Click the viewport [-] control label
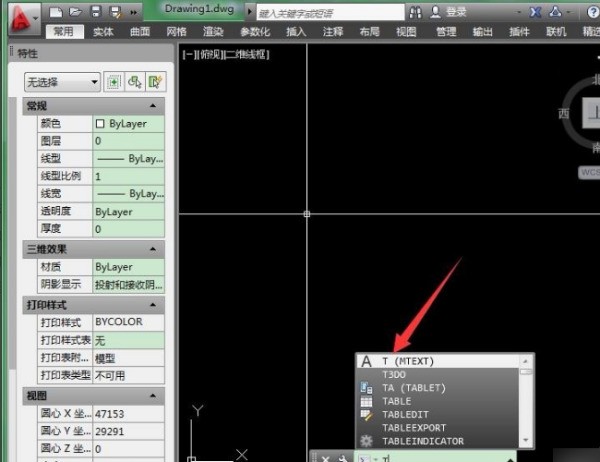 click(189, 55)
